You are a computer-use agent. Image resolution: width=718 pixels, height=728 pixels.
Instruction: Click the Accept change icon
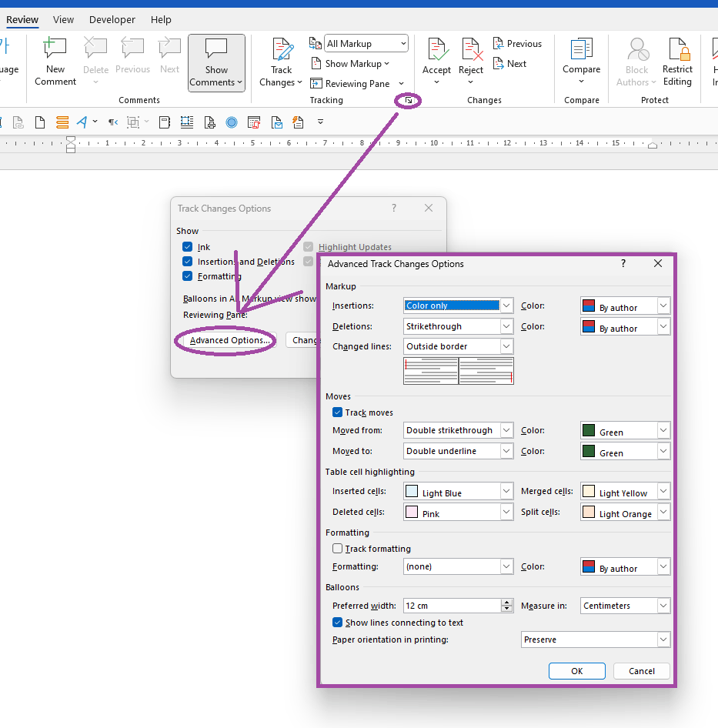436,49
